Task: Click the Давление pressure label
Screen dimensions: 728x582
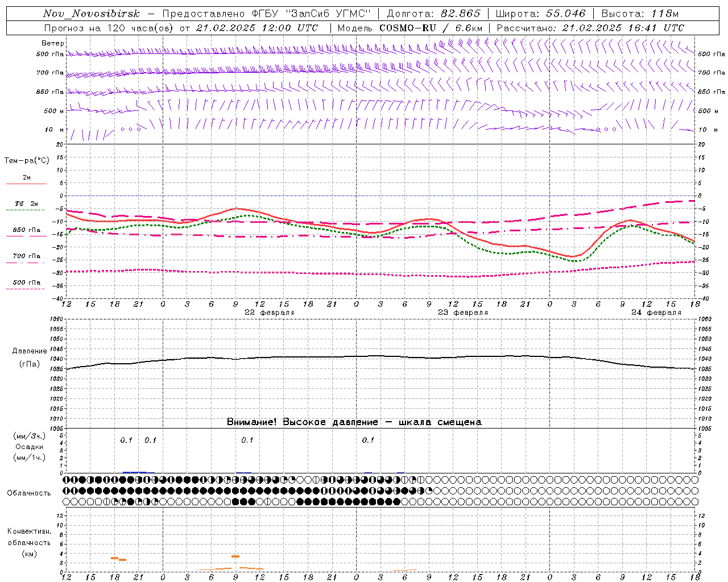Action: click(x=30, y=351)
